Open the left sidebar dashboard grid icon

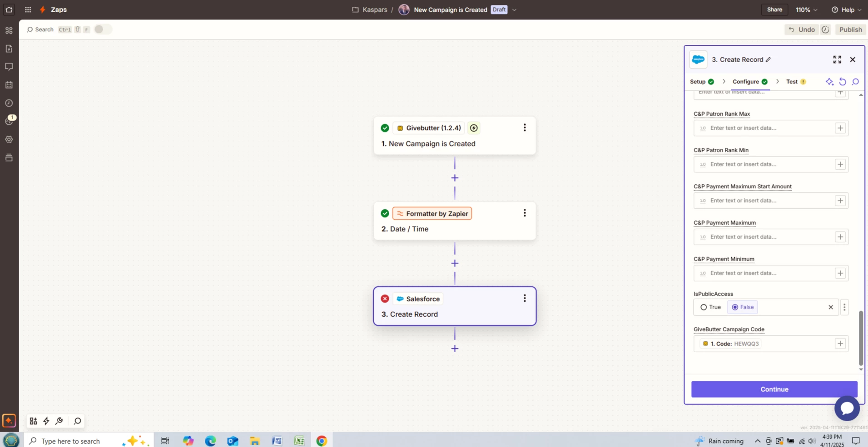9,30
